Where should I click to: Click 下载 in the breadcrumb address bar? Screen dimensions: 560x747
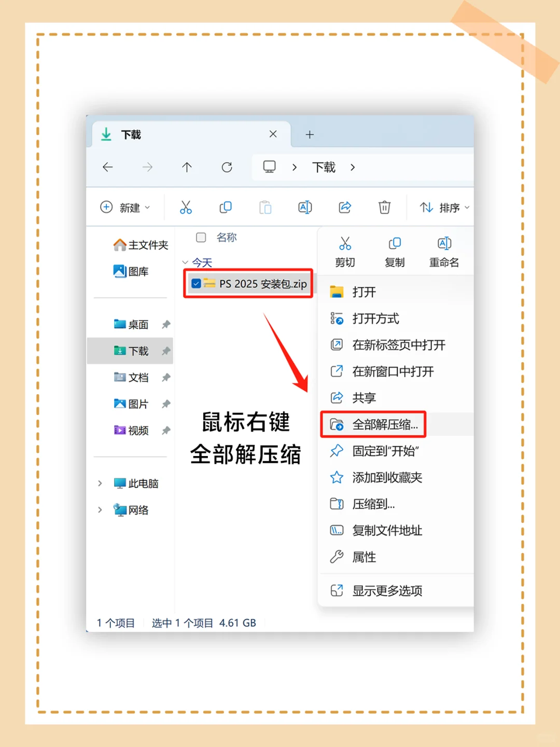pos(323,167)
